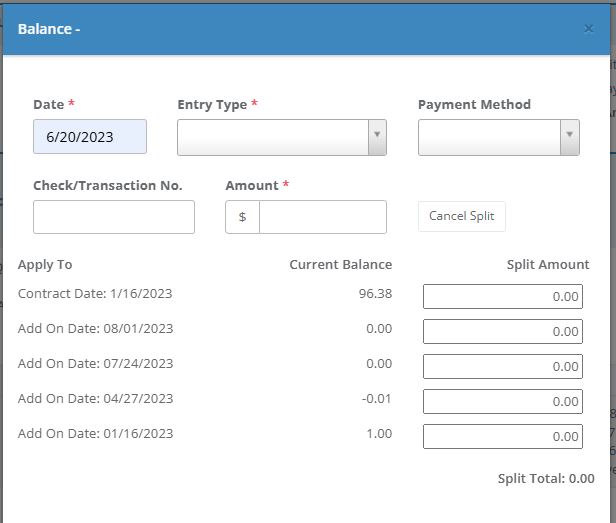
Task: Click the 96.38 current balance value
Action: [x=375, y=294]
